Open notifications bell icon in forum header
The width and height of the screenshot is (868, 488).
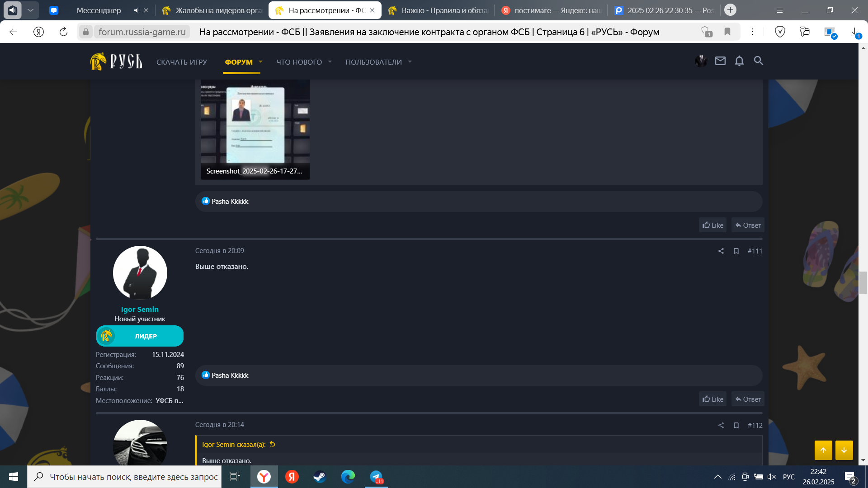[739, 61]
